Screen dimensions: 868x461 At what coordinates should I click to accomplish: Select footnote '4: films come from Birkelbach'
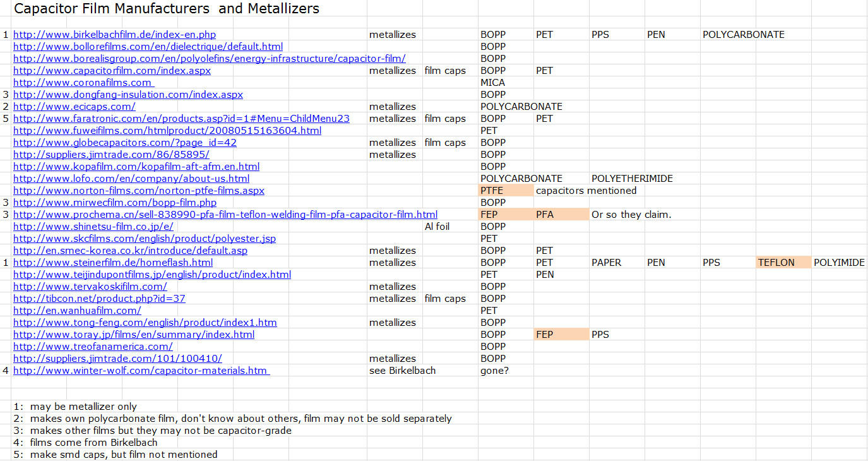pos(85,443)
